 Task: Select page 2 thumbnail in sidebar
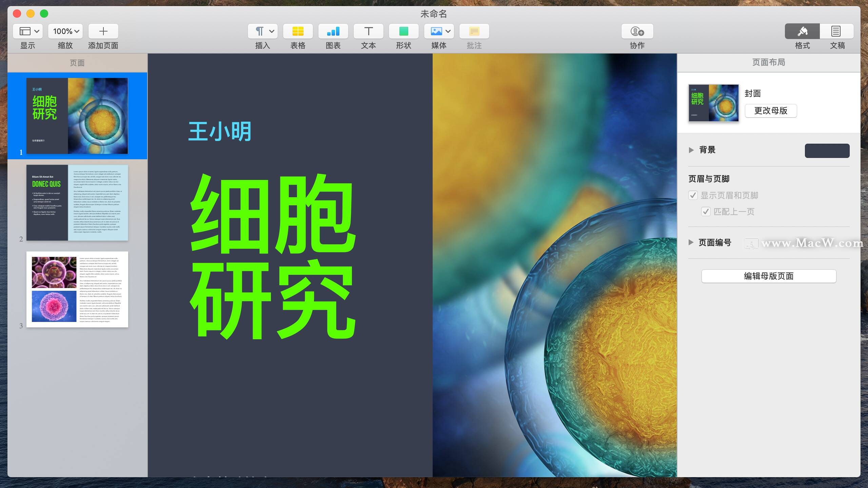point(77,203)
